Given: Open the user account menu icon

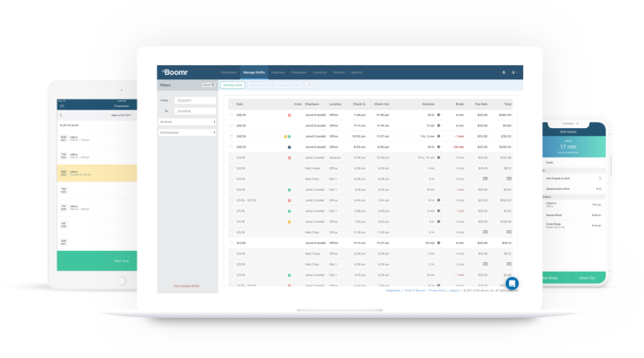Looking at the screenshot, I should pyautogui.click(x=513, y=72).
